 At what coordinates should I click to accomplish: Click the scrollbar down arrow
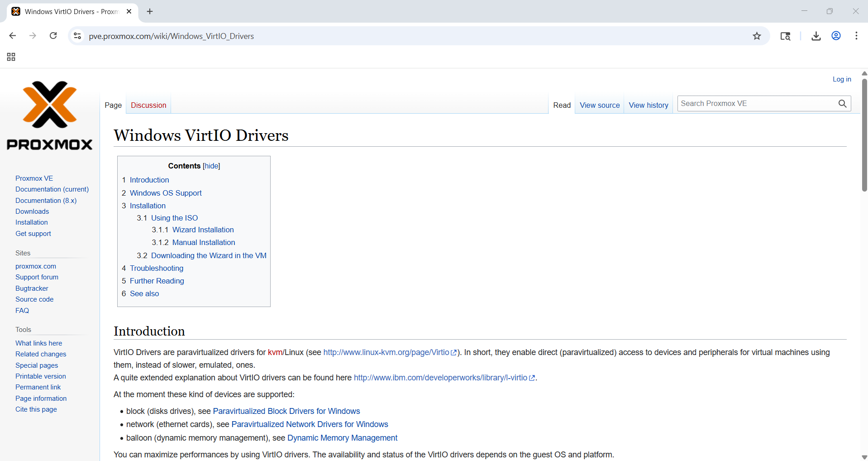coord(864,457)
